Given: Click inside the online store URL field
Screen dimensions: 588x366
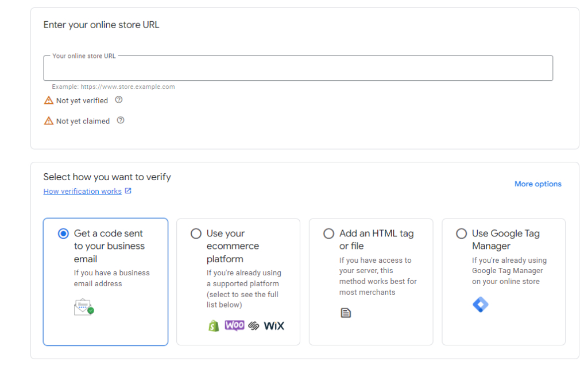Looking at the screenshot, I should [297, 68].
